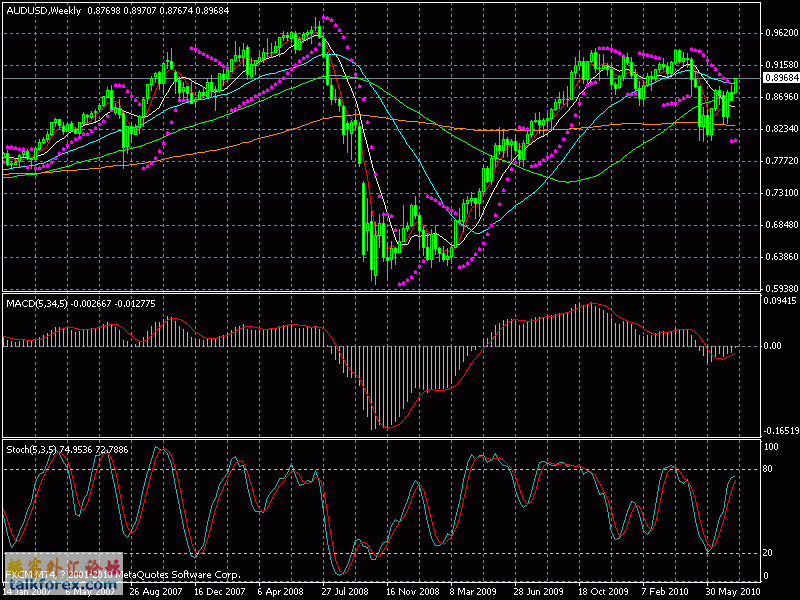Select the current price tag 0.89684 on the price axis
Viewport: 800px width, 600px height.
coord(781,78)
